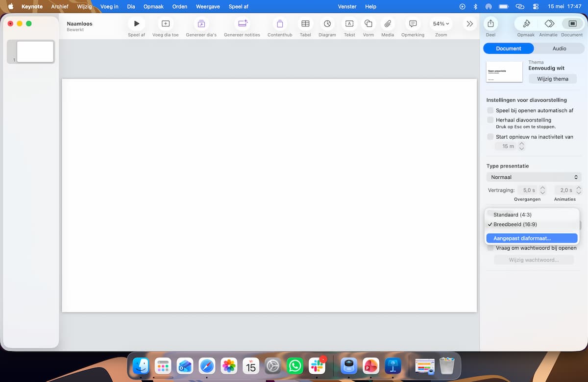This screenshot has height=382, width=588.
Task: Open Control Center in menu bar
Action: [x=535, y=6]
